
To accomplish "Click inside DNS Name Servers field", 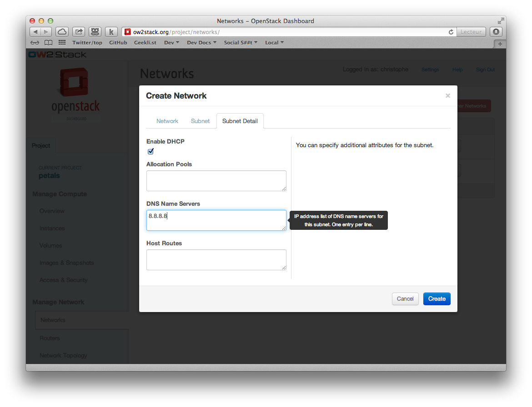I will tap(216, 220).
